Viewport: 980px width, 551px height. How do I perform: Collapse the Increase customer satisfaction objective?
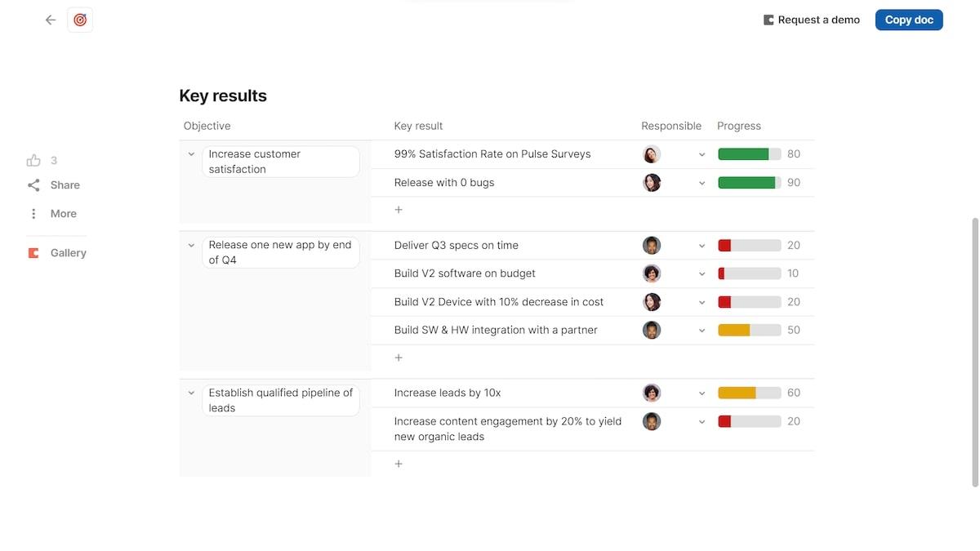191,154
